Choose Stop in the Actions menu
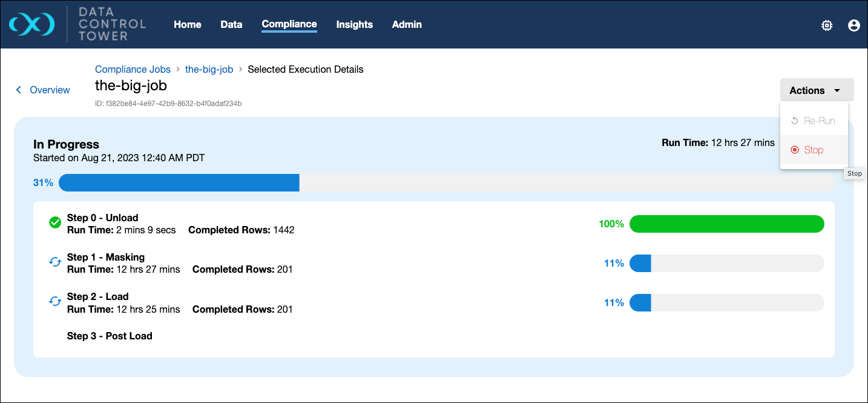Viewport: 868px width, 403px height. point(814,150)
